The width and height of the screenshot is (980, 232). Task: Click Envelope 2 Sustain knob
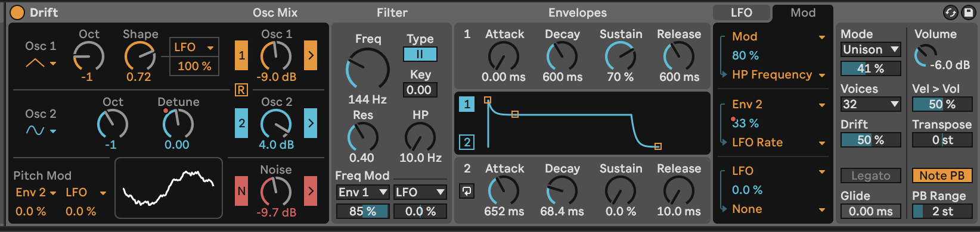[x=621, y=192]
